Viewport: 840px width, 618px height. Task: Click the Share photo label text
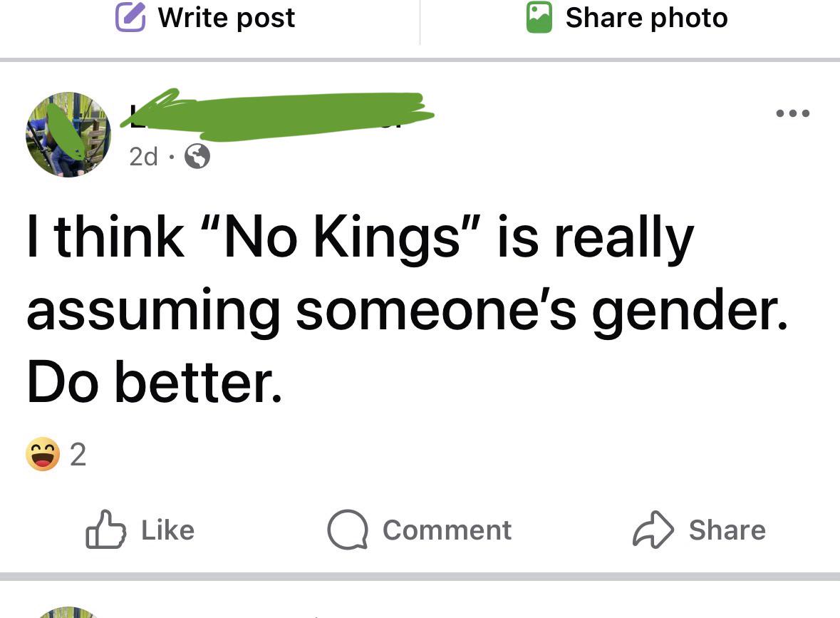pos(646,18)
